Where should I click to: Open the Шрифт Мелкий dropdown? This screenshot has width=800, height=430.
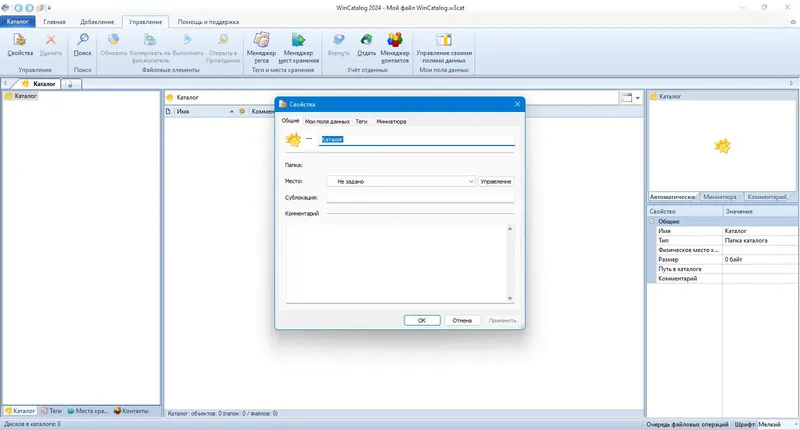click(778, 424)
